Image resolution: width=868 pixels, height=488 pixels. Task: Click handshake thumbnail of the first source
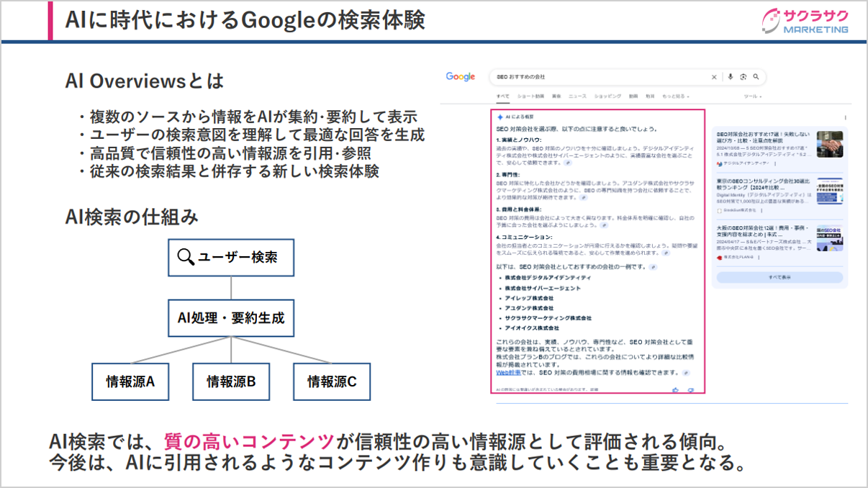pyautogui.click(x=830, y=144)
